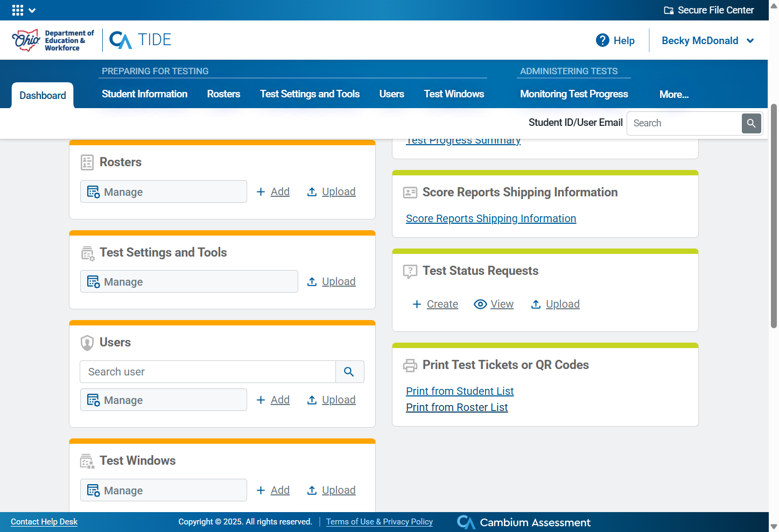Click the Test Status Requests icon
The image size is (779, 532).
coord(410,271)
